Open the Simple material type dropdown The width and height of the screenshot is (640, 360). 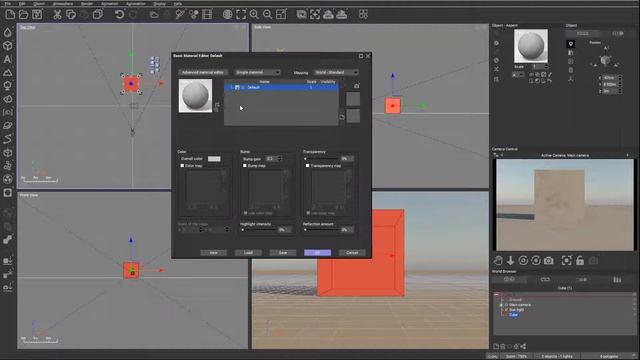pyautogui.click(x=258, y=72)
